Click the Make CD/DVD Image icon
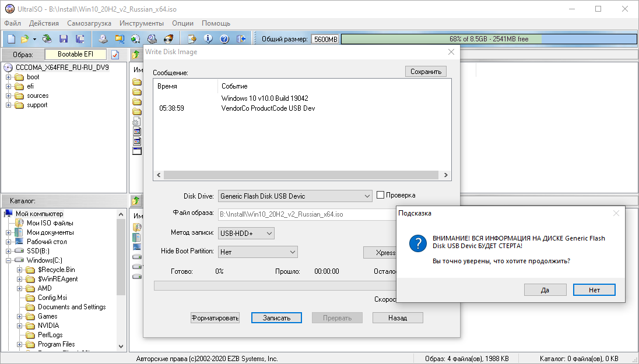The width and height of the screenshot is (639, 364). coord(103,39)
